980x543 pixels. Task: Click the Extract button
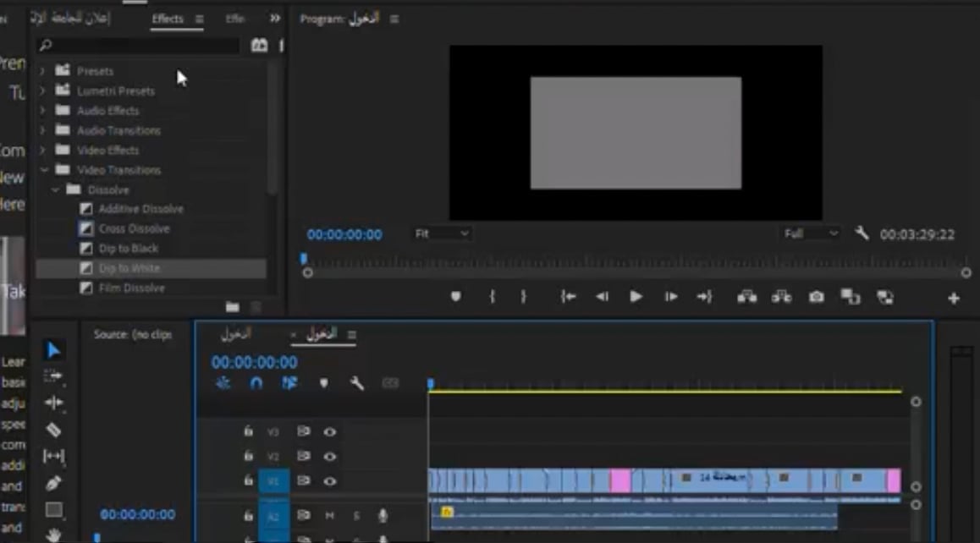(781, 297)
